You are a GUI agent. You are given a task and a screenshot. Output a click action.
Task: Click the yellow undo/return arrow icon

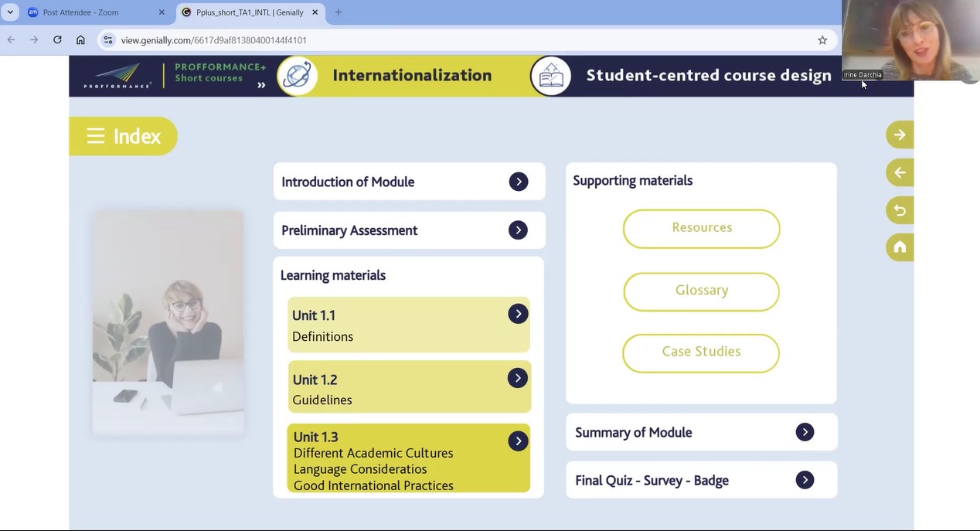[x=899, y=210]
